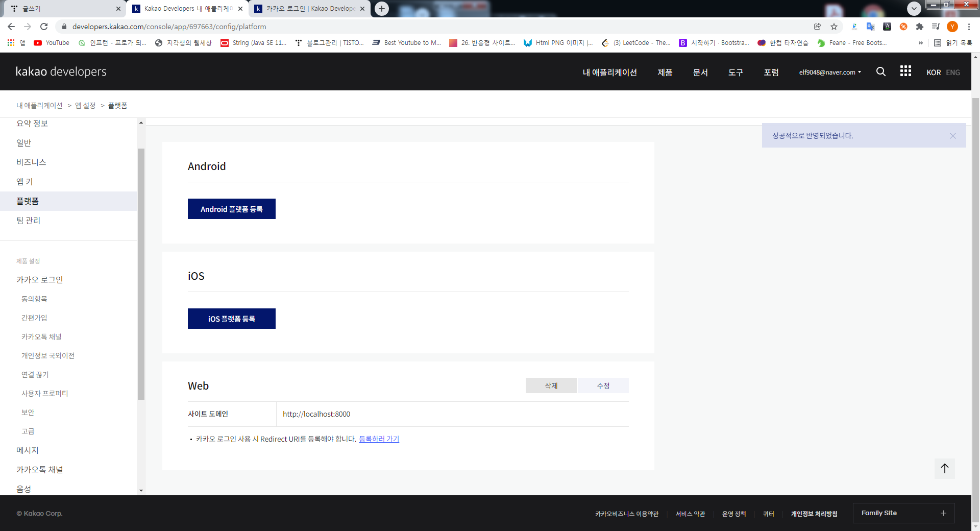
Task: Open the elf9048@naver.com account dropdown
Action: [830, 73]
